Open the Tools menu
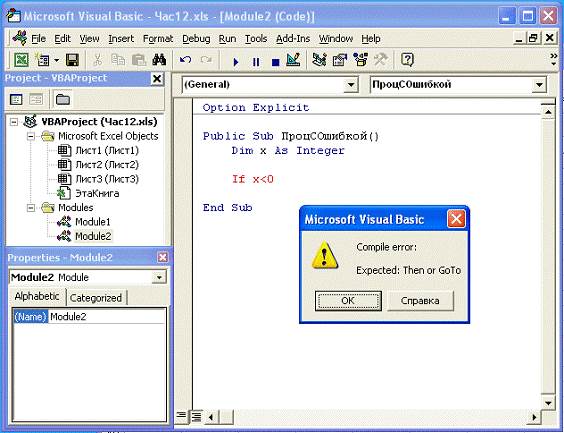This screenshot has height=433, width=564. (x=256, y=38)
